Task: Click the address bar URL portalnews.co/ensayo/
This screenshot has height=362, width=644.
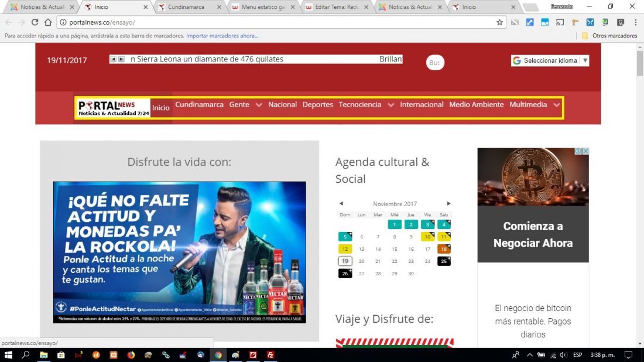Action: (102, 22)
